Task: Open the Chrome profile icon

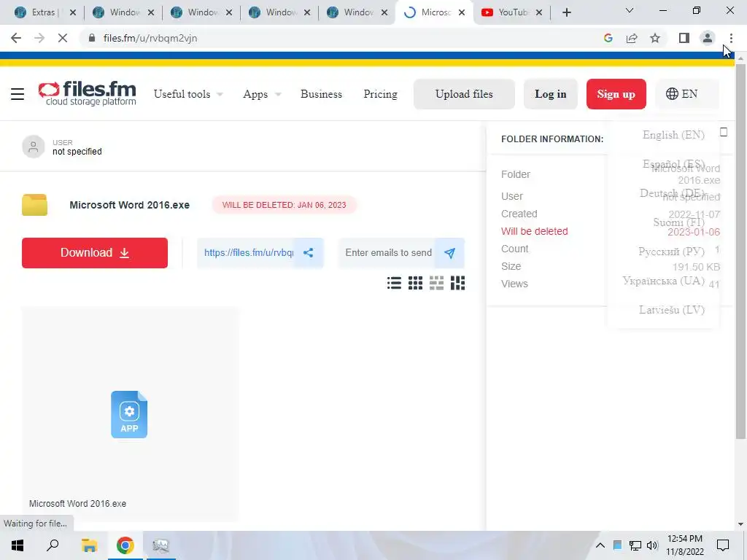Action: point(708,38)
